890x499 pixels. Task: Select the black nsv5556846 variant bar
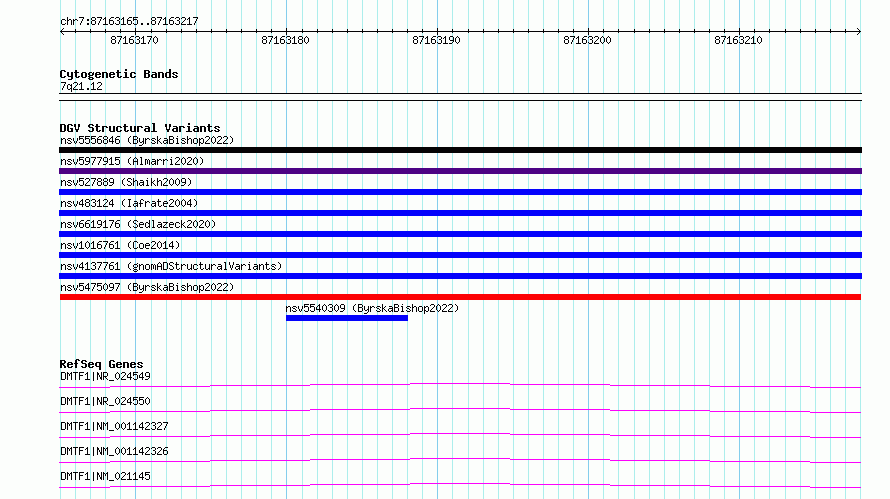460,150
